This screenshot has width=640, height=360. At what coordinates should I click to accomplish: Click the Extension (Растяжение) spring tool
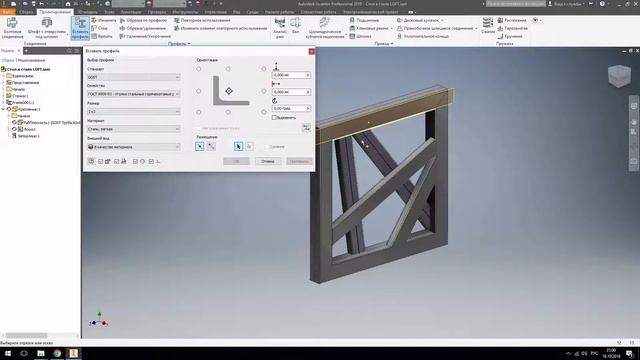(512, 20)
